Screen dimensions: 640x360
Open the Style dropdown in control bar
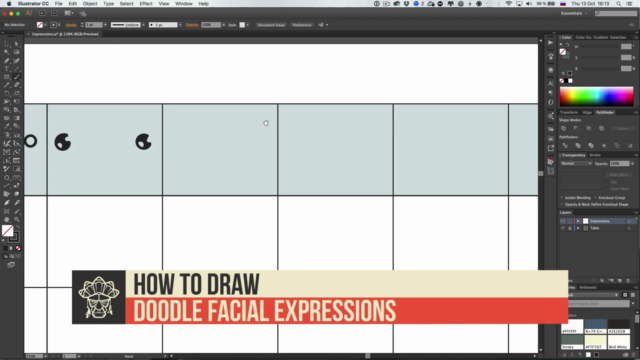tap(248, 25)
